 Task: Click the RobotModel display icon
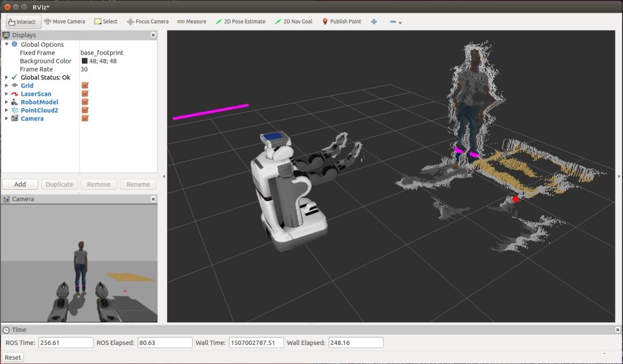click(x=14, y=102)
